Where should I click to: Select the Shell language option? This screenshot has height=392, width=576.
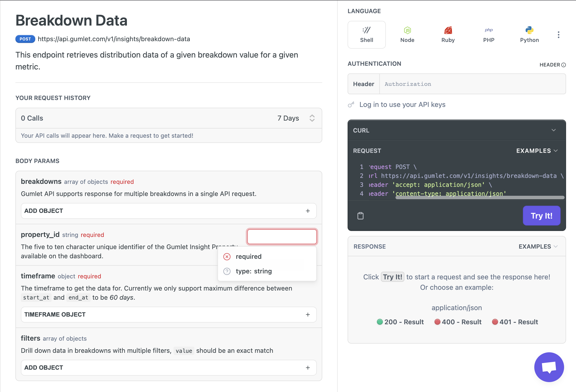(366, 35)
